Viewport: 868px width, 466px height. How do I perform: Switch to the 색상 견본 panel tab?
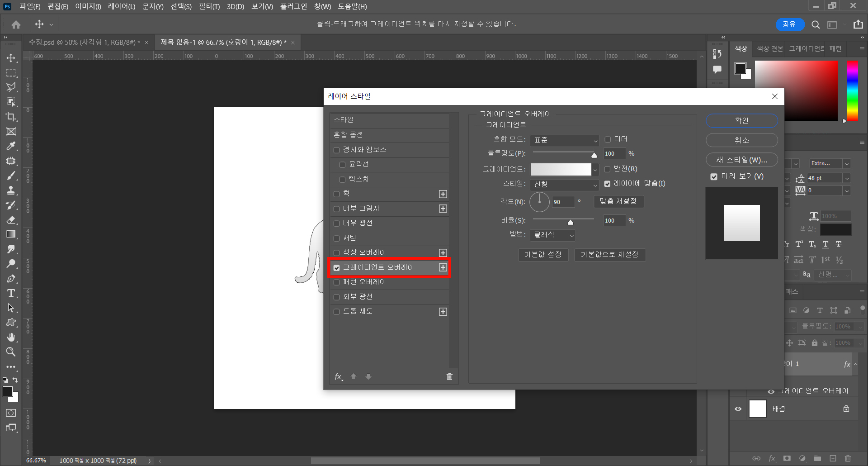click(x=770, y=48)
